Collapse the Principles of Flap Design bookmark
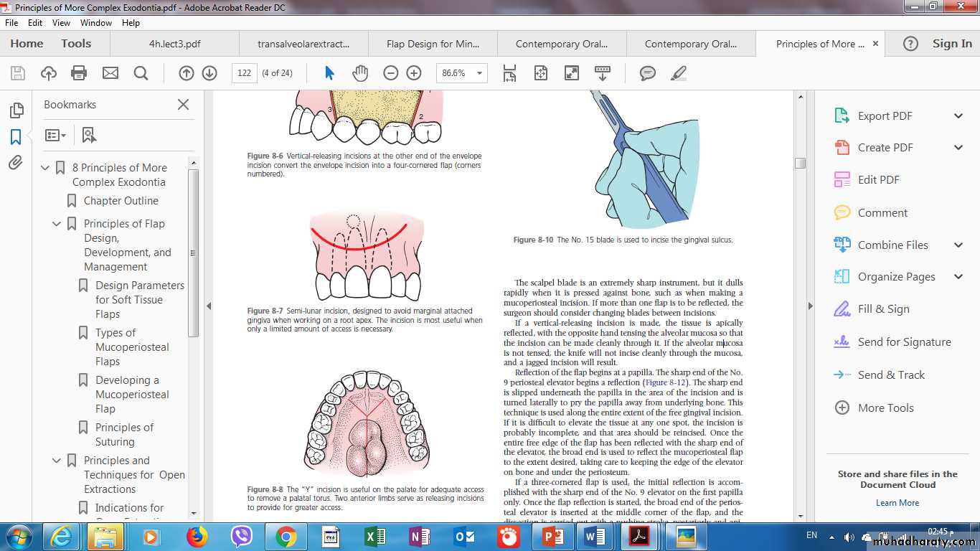This screenshot has width=980, height=551. click(x=57, y=224)
